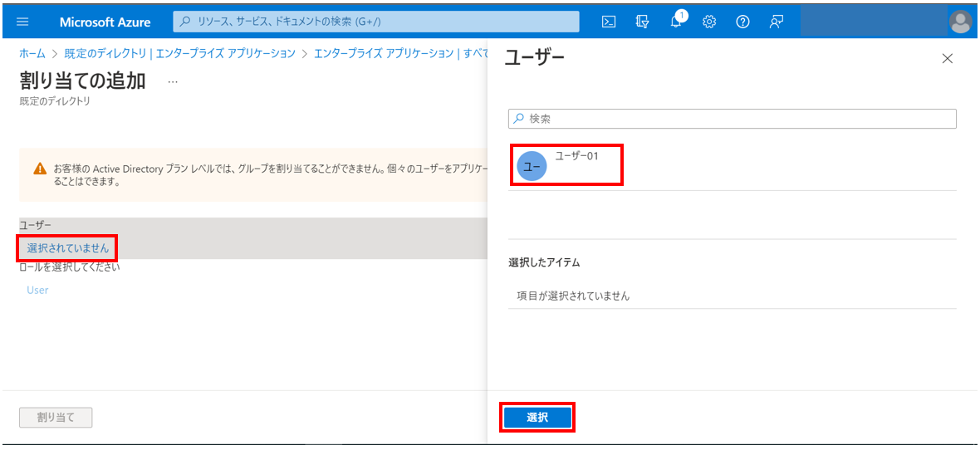Screen dimensions: 980x450
Task: Click the top Azure resource search box
Action: 376,22
